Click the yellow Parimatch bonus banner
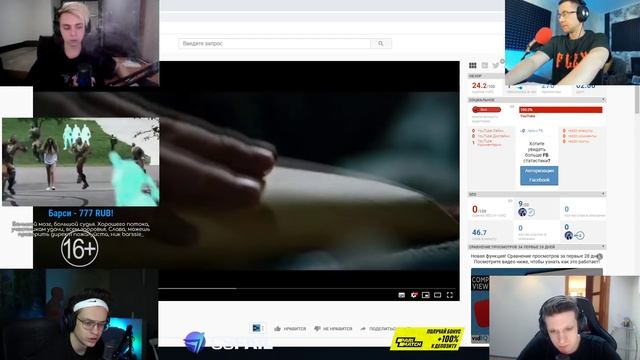Screen dimensions: 640x360 click(427, 338)
